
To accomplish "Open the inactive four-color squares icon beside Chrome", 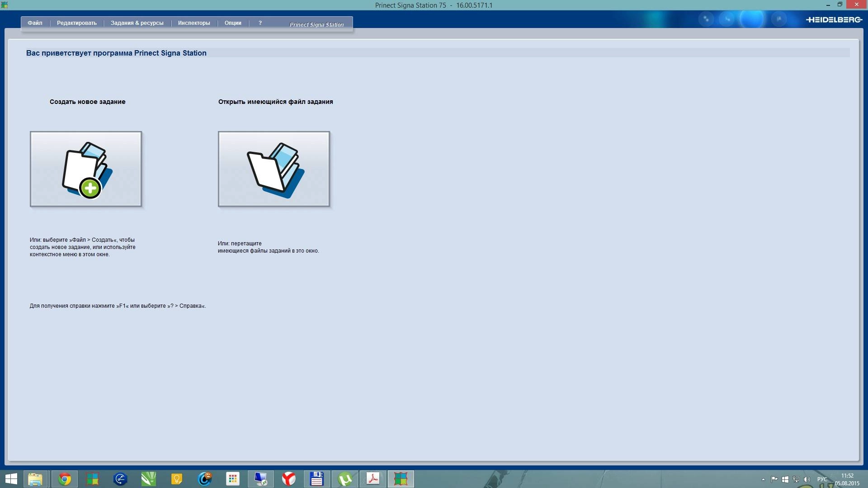I will tap(92, 479).
